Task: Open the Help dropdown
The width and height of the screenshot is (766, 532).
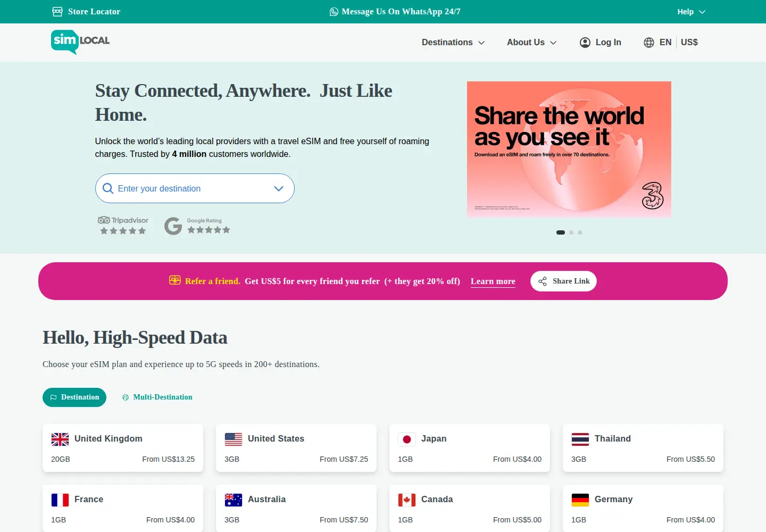Action: [x=691, y=12]
